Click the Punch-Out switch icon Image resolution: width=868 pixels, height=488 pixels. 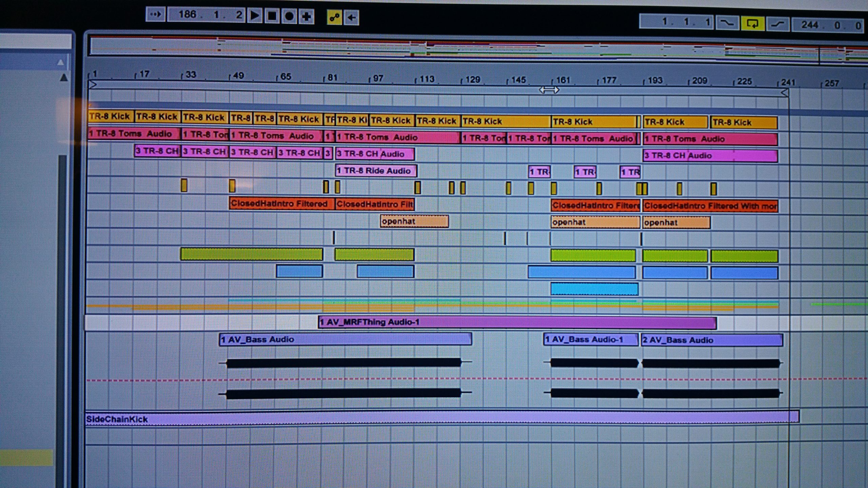(x=778, y=24)
